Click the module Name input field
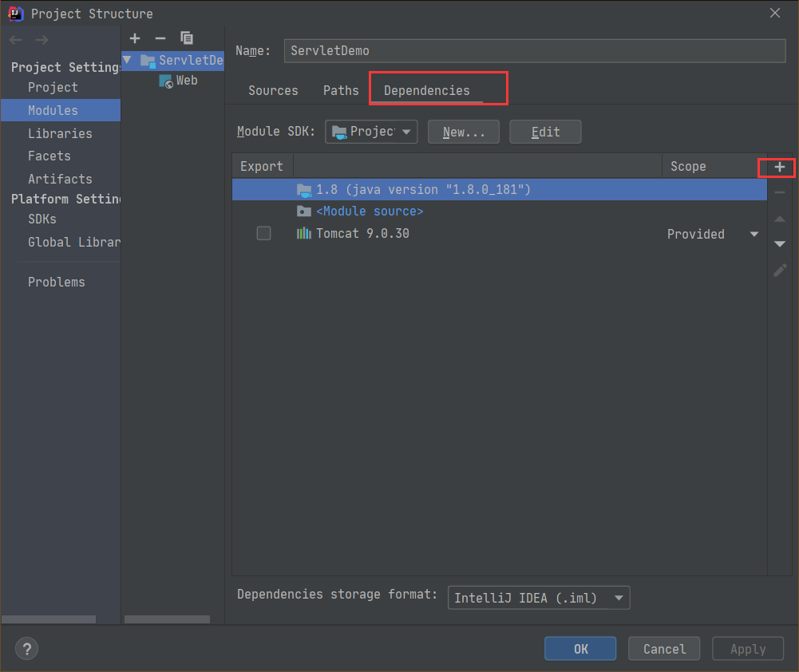 535,50
